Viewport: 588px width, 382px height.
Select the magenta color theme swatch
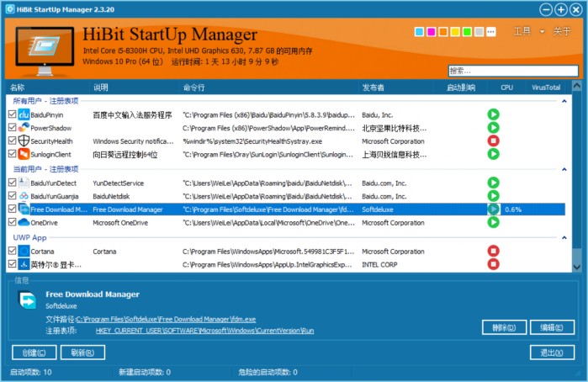pos(432,32)
